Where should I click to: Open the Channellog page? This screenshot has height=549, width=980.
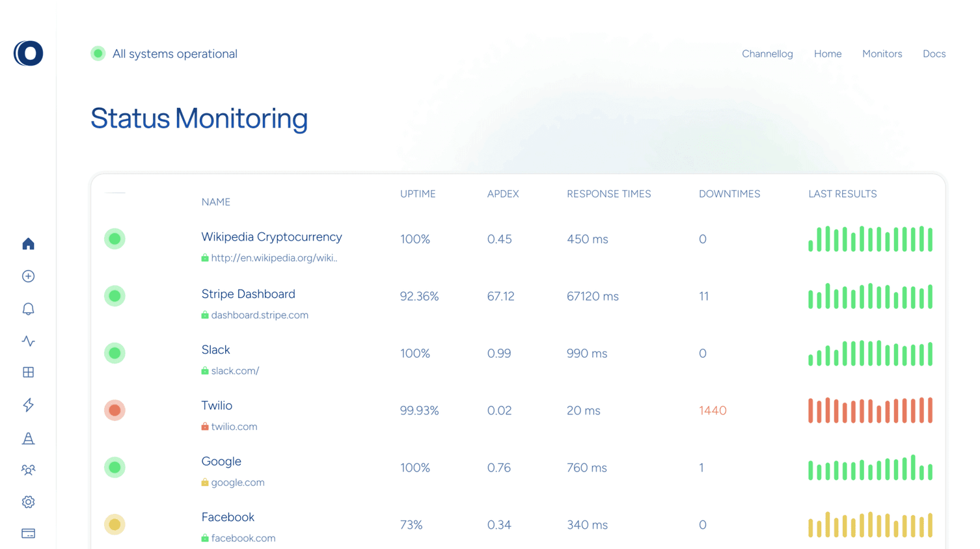(767, 53)
